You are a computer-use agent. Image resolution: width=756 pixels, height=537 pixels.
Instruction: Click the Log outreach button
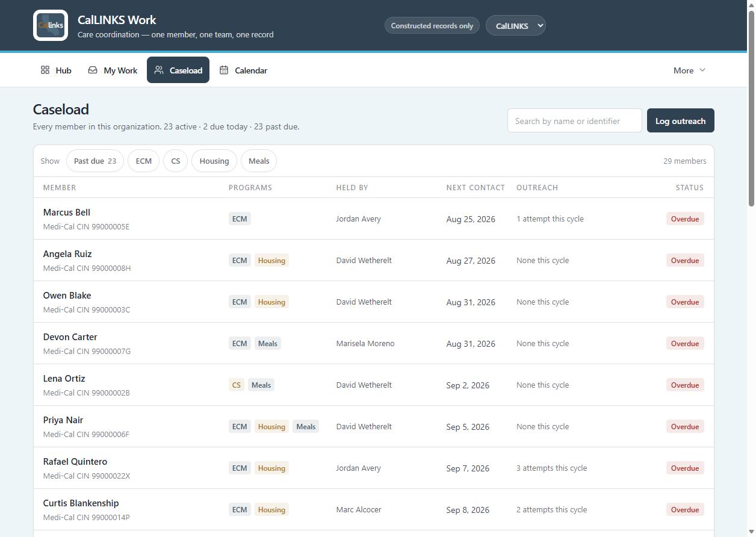click(681, 120)
